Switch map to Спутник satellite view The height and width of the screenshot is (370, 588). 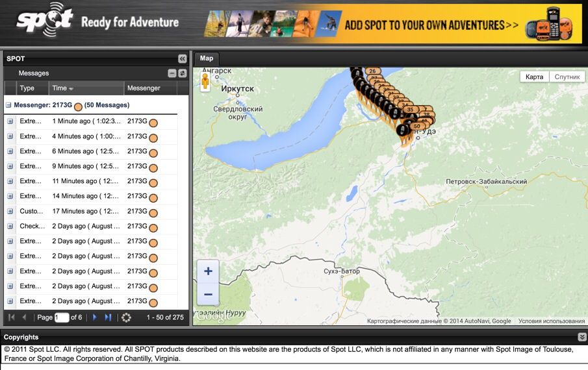[x=567, y=77]
